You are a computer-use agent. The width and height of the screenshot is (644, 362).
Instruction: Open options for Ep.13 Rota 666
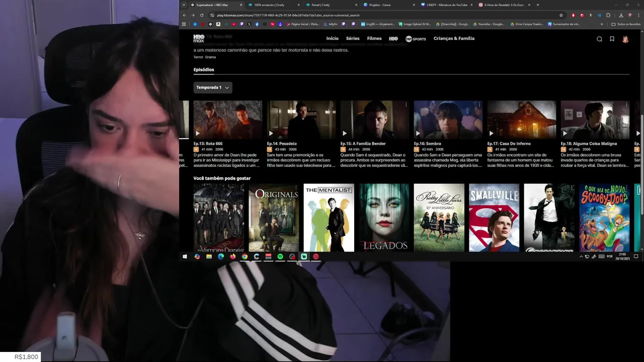point(259,105)
